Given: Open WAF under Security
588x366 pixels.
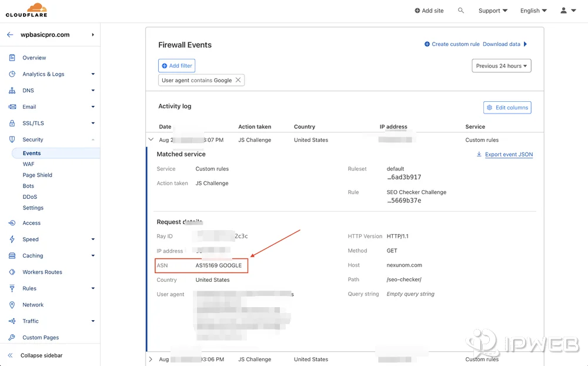Looking at the screenshot, I should pos(28,164).
